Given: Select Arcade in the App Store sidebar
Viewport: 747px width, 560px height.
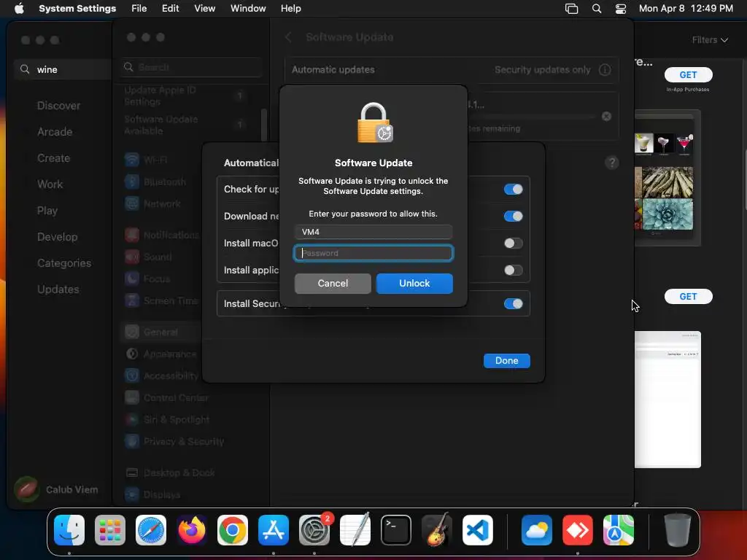Looking at the screenshot, I should point(55,132).
